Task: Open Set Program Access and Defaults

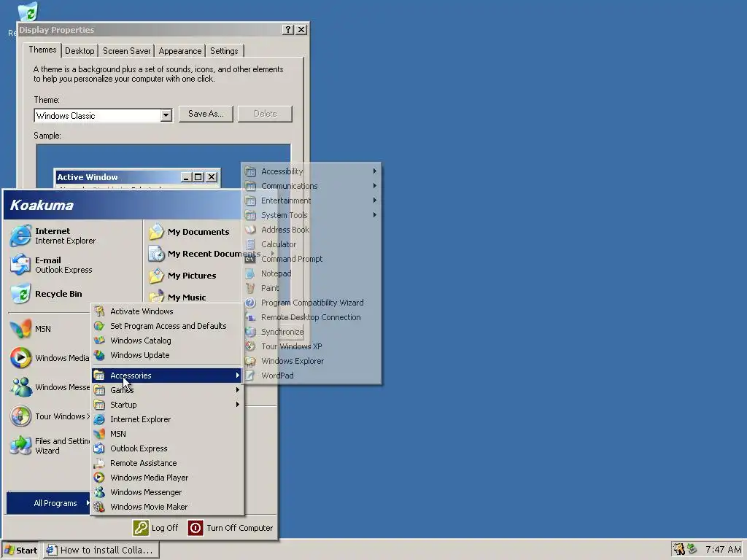Action: click(167, 326)
